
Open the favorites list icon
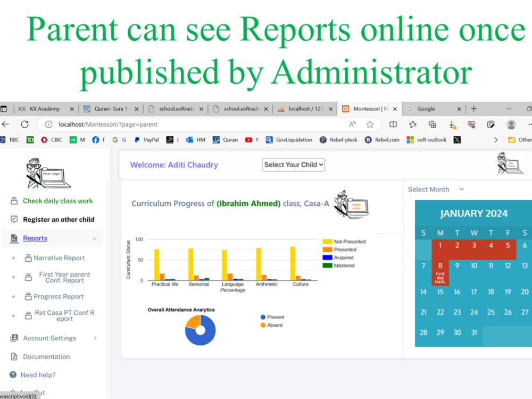[x=413, y=124]
